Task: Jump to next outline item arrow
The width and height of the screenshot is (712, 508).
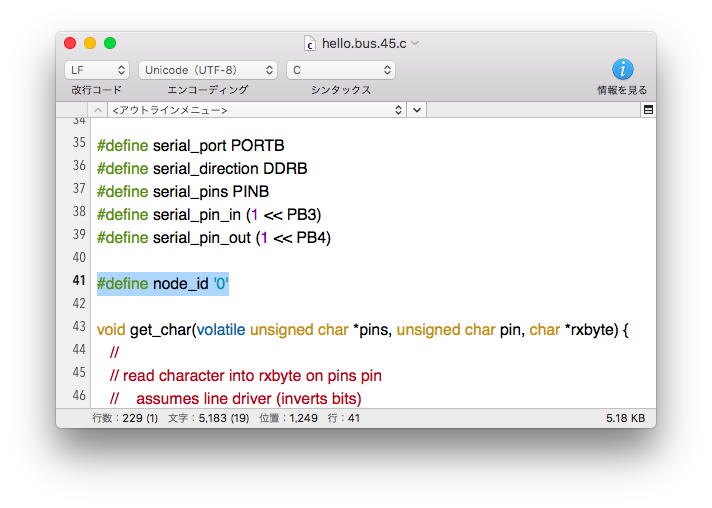Action: tap(417, 110)
